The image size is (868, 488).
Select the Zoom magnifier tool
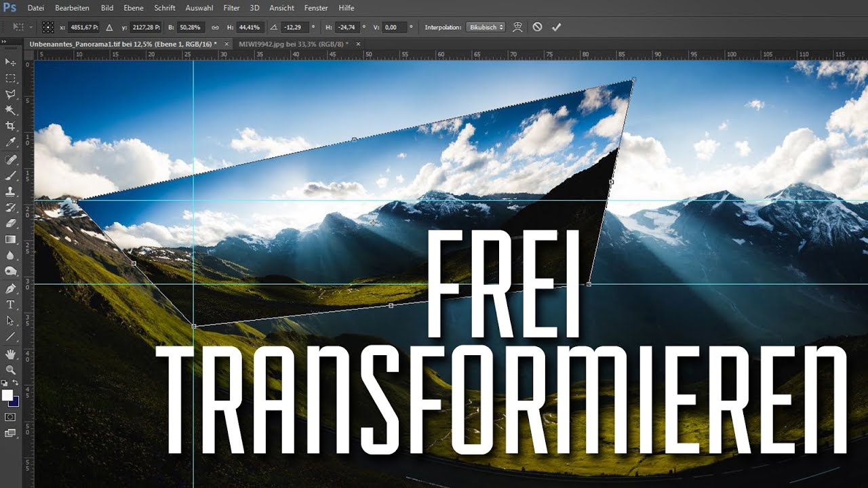click(10, 369)
